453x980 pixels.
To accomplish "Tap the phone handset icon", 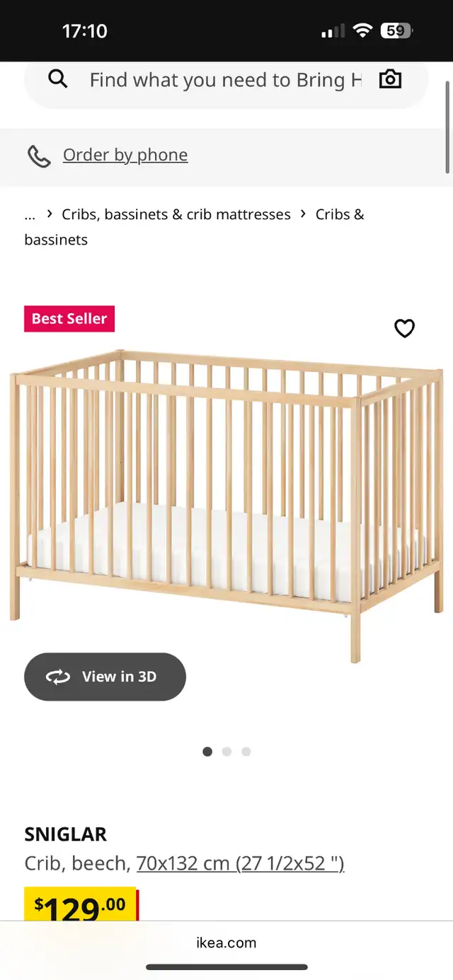I will (x=38, y=156).
